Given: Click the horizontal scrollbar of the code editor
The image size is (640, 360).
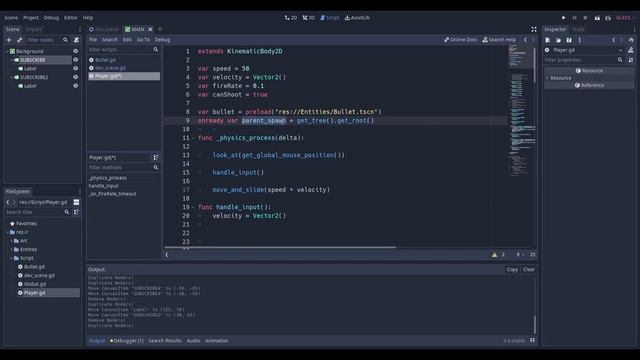Looking at the screenshot, I should 280,247.
